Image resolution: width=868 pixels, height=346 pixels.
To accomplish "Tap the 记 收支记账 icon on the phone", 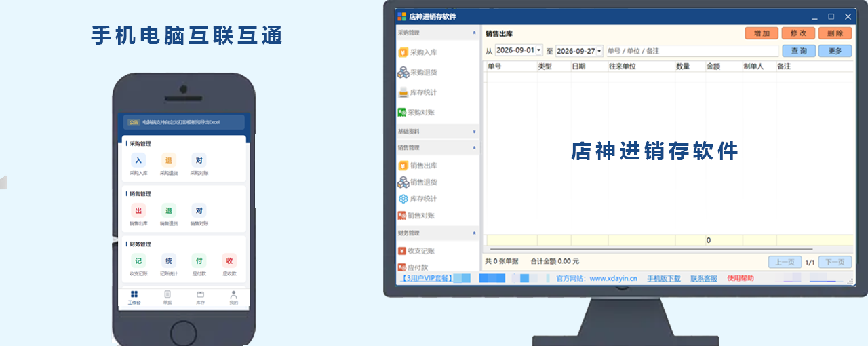I will [138, 261].
